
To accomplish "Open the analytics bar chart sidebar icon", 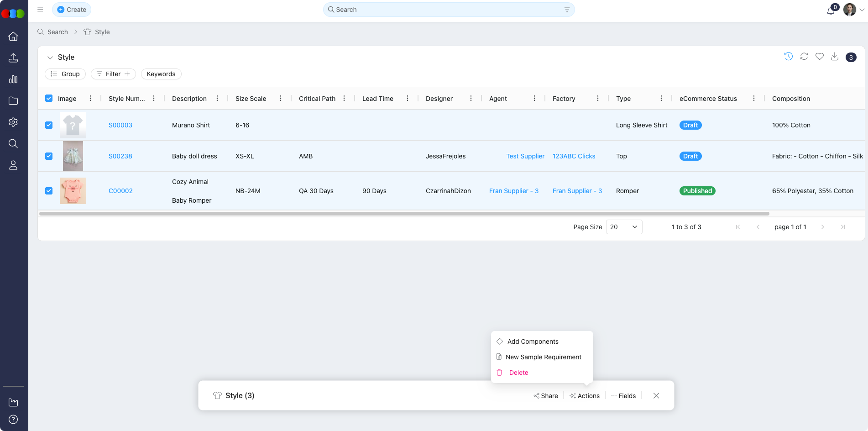I will coord(13,79).
